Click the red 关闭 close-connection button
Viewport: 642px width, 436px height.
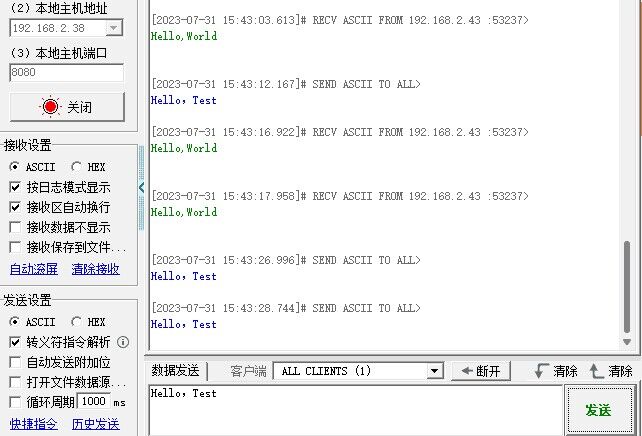click(x=67, y=107)
